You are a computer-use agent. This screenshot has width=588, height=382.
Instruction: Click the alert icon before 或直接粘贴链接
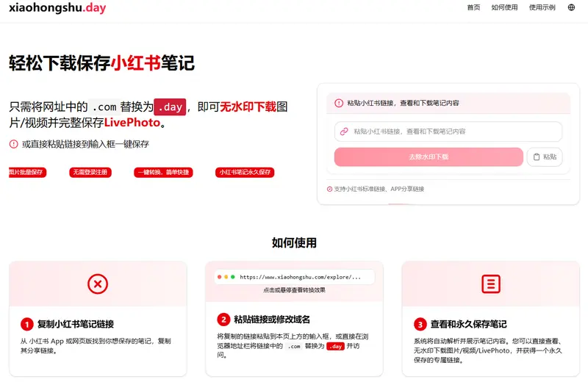[x=13, y=144]
